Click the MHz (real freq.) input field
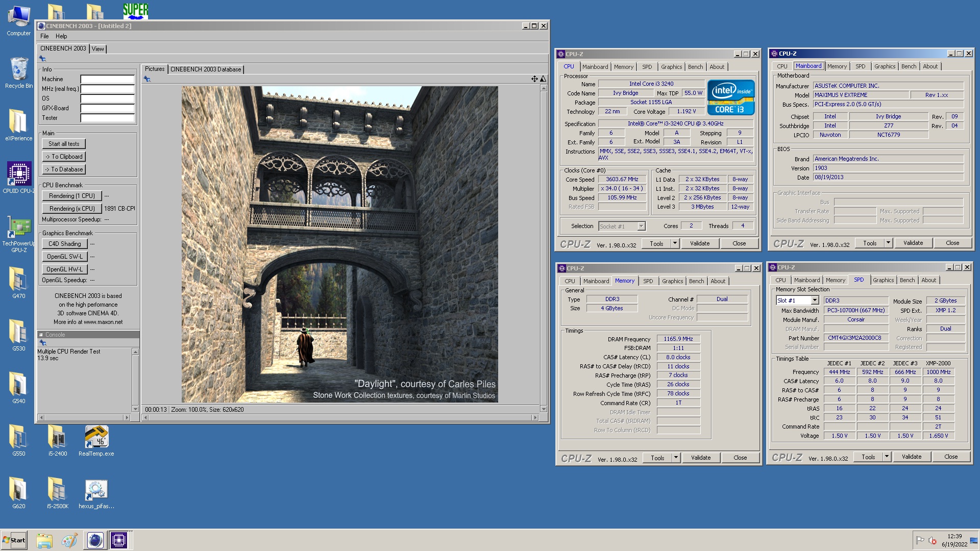 pyautogui.click(x=107, y=89)
